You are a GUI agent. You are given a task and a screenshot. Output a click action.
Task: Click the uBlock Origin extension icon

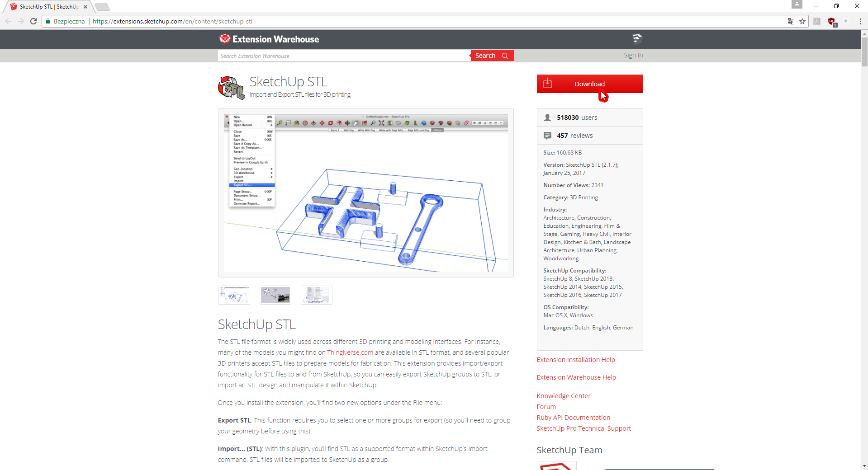tap(831, 21)
